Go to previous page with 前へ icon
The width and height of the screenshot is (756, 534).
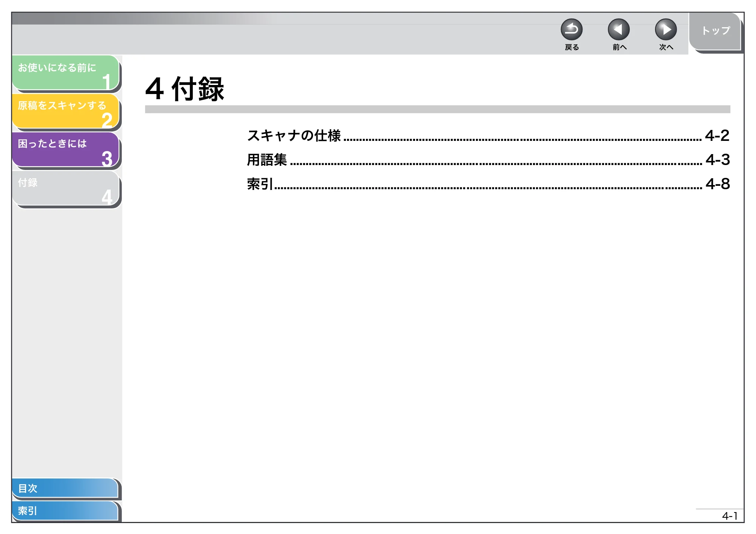[618, 29]
